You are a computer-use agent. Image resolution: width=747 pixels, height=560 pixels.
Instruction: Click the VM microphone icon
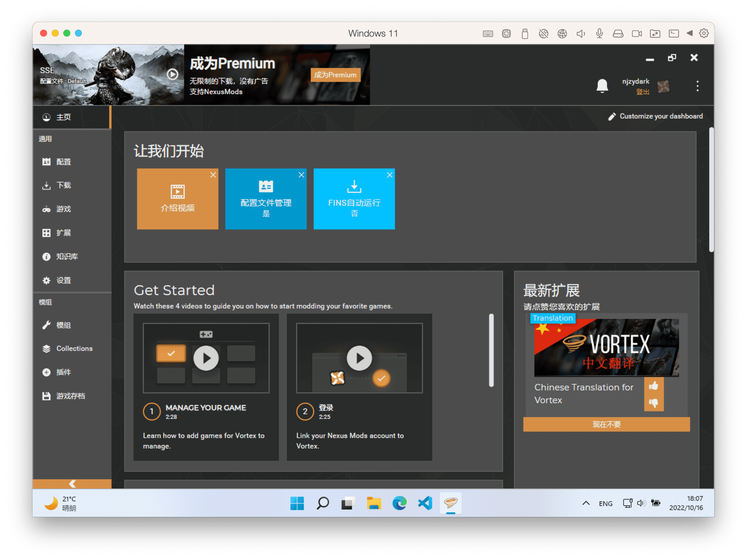[599, 33]
